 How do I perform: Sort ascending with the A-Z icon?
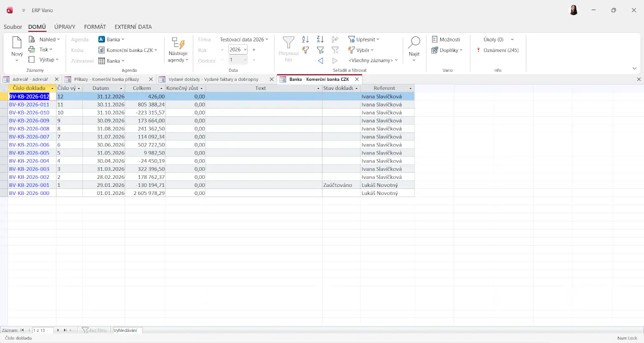(x=305, y=39)
